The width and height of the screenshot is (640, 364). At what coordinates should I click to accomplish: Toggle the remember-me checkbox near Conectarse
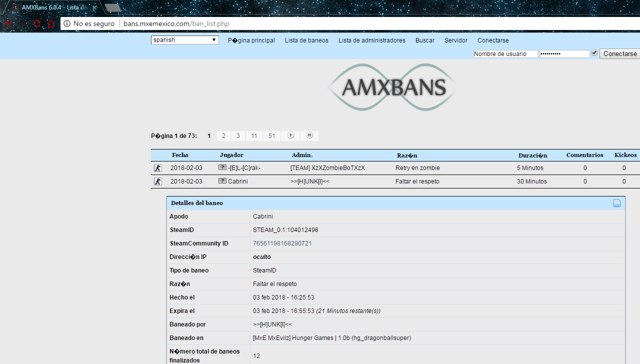[594, 52]
